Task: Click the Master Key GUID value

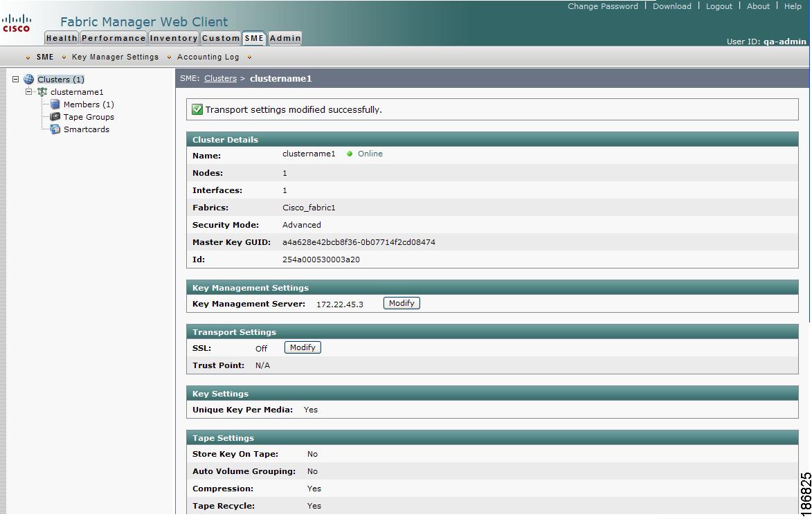Action: click(359, 242)
